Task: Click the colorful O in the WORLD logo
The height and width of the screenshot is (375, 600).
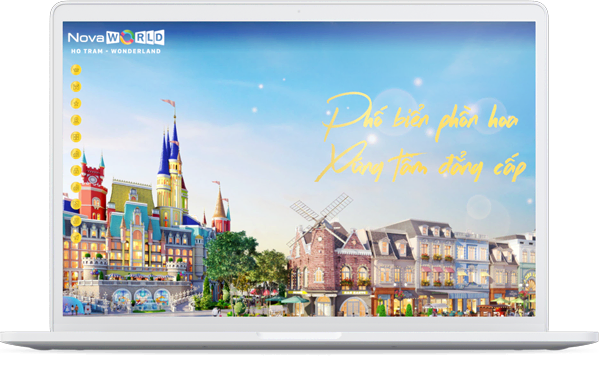Action: 127,37
